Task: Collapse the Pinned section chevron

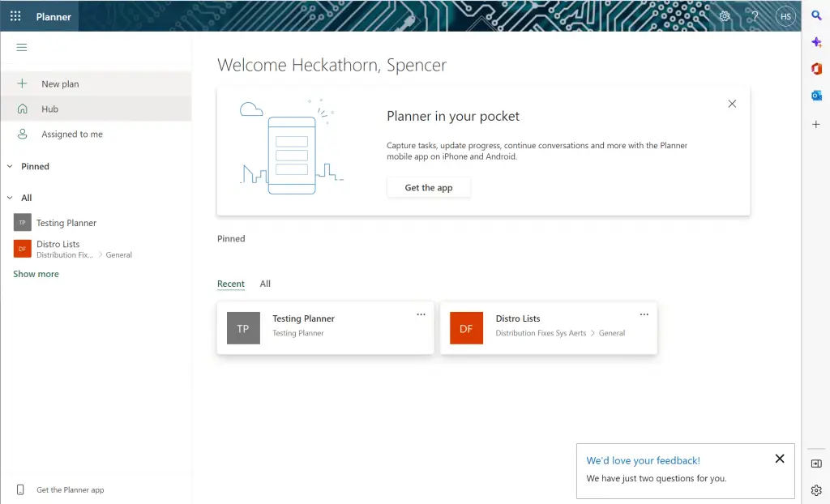Action: 10,166
